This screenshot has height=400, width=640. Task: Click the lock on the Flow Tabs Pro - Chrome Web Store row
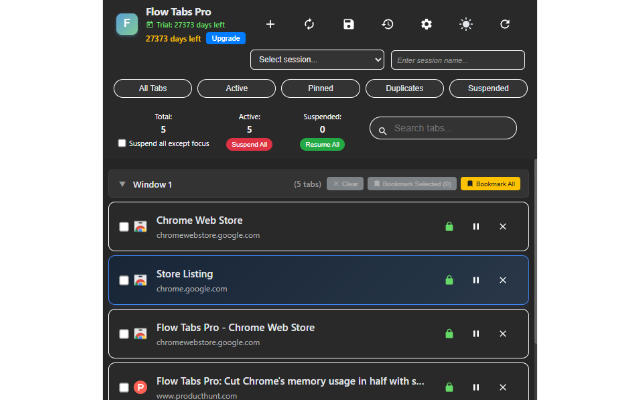449,333
